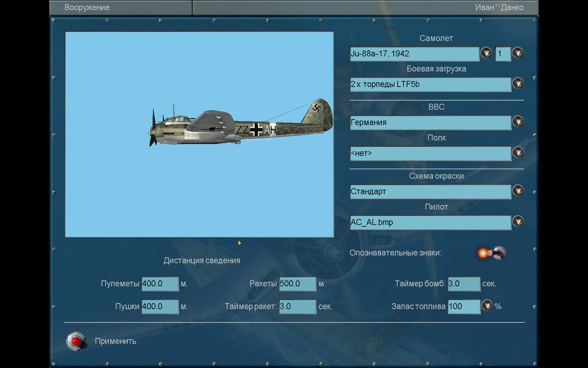Expand the Боевая загрузка loadout dropdown
This screenshot has width=588, height=368.
pyautogui.click(x=518, y=84)
